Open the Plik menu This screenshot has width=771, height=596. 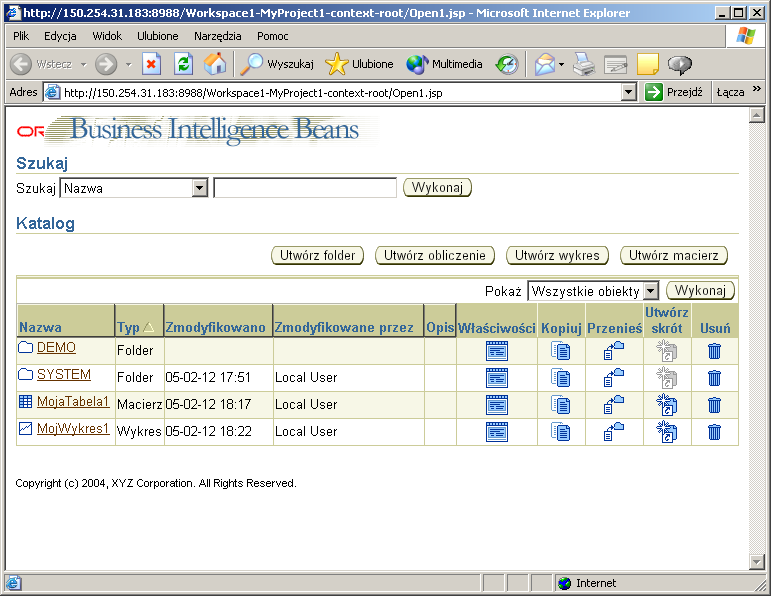[21, 36]
